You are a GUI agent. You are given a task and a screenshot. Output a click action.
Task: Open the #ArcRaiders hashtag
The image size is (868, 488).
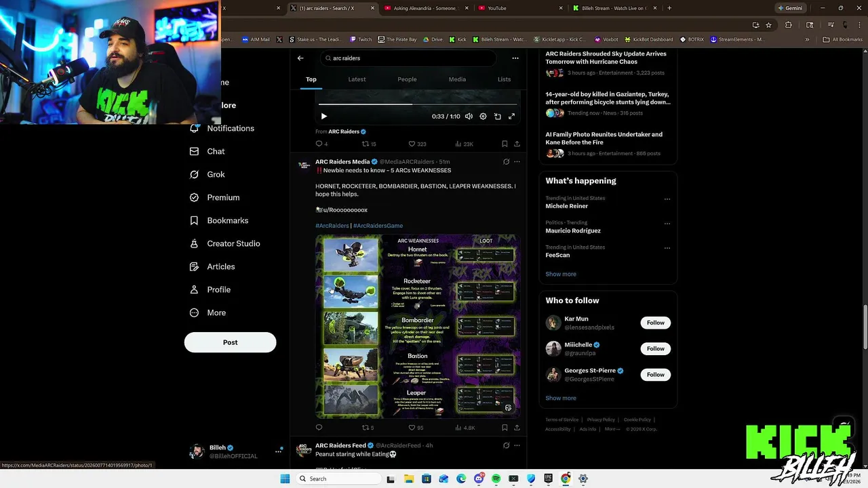[x=332, y=226]
